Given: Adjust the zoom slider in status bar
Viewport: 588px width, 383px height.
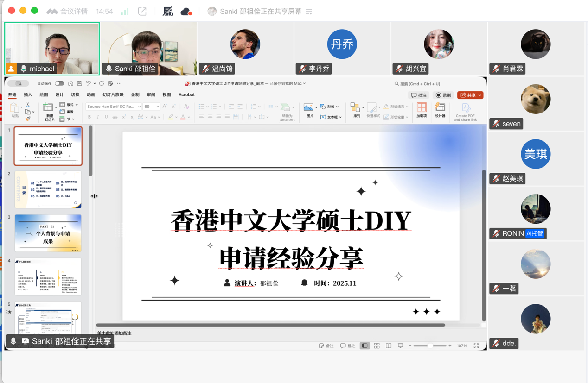Looking at the screenshot, I should [x=430, y=346].
